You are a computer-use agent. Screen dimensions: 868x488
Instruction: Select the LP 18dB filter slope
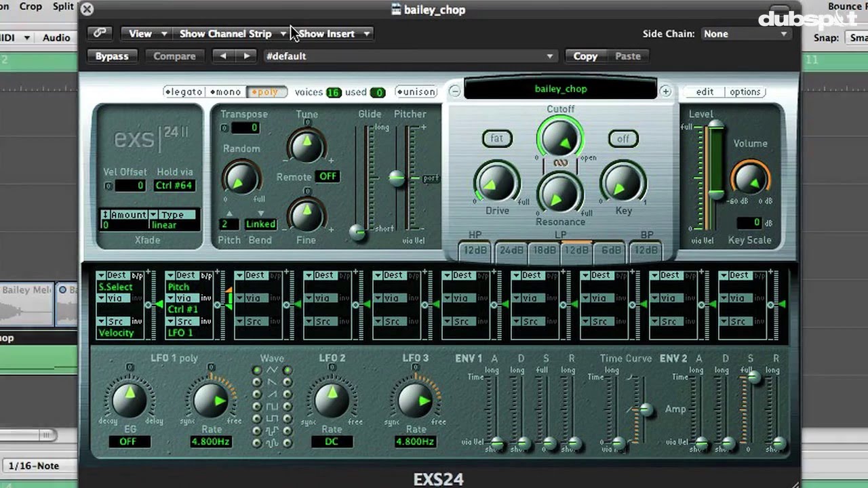coord(544,250)
